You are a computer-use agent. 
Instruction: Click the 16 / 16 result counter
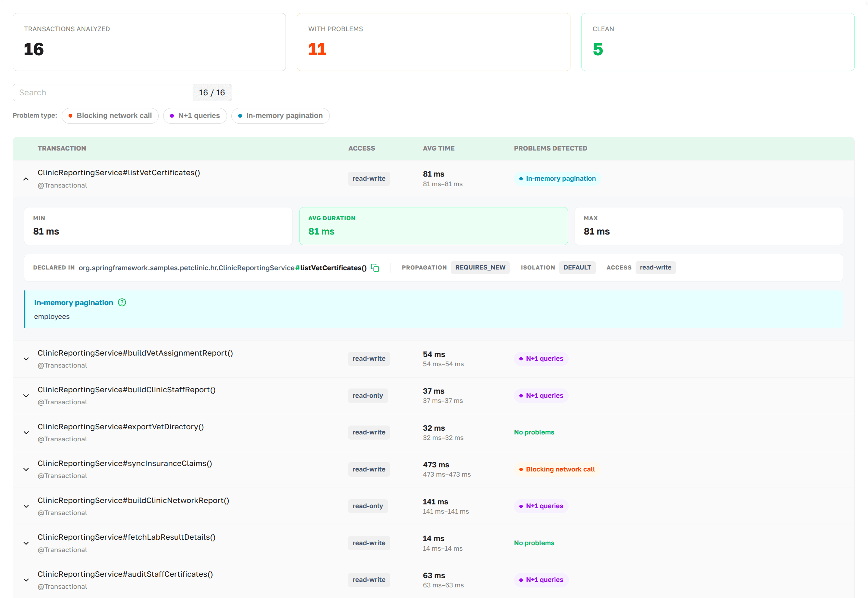212,93
